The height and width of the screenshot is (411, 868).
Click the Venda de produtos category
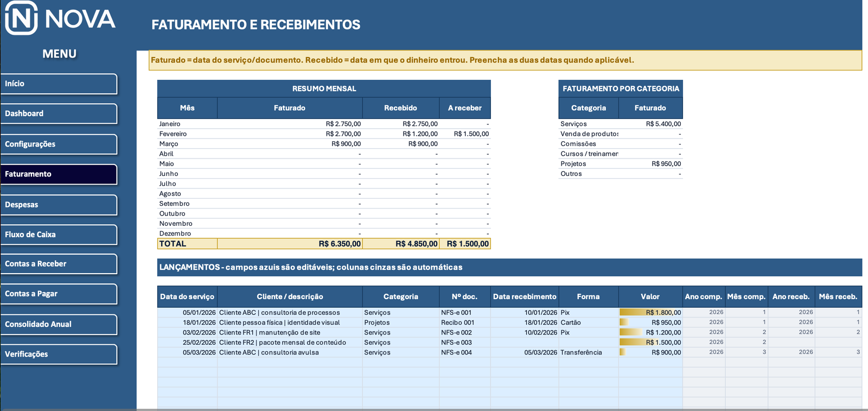point(589,134)
